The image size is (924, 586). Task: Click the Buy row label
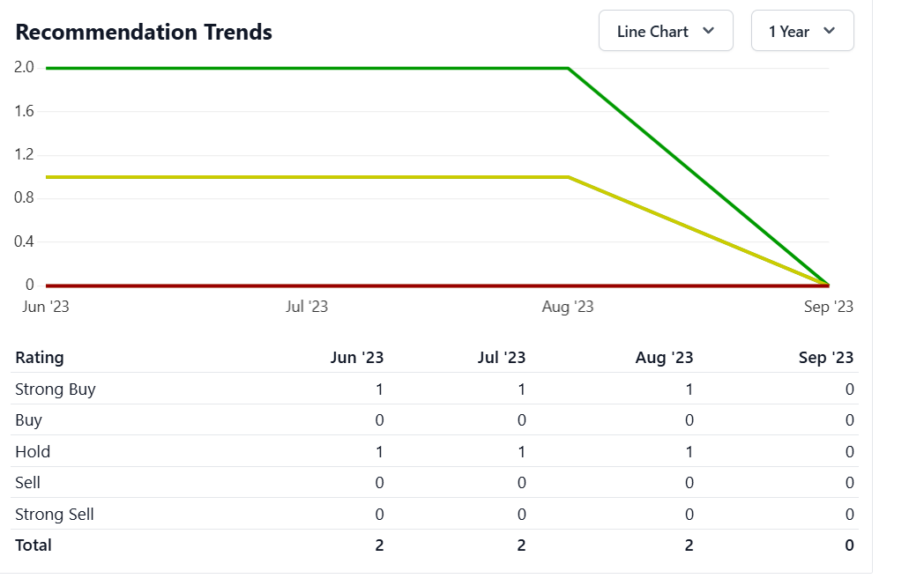click(x=28, y=420)
